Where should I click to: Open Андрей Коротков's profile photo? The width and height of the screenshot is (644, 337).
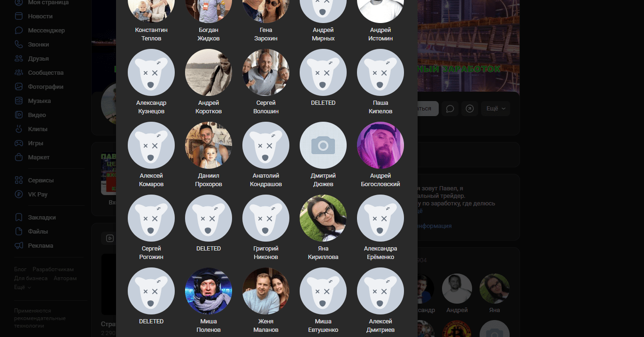(209, 72)
